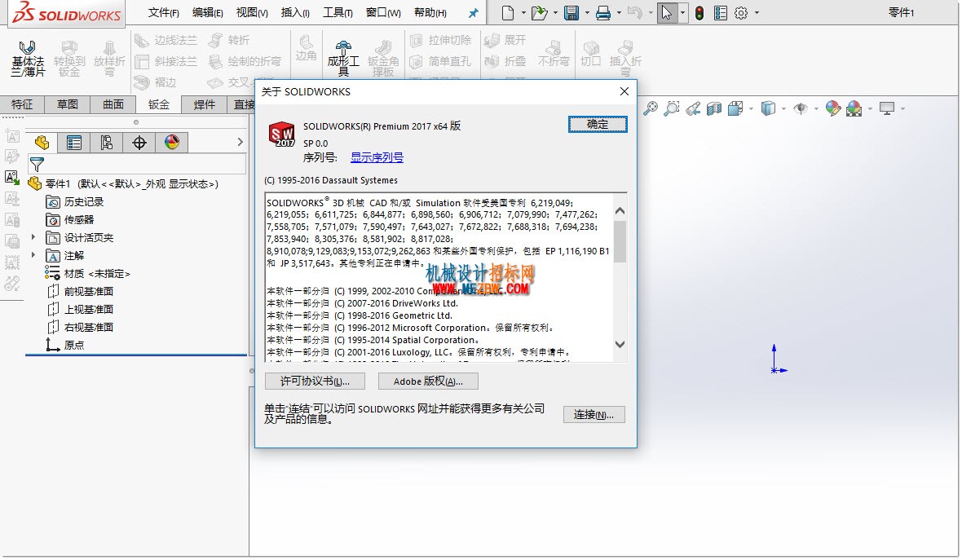
Task: Click the Save icon in toolbar
Action: (571, 13)
